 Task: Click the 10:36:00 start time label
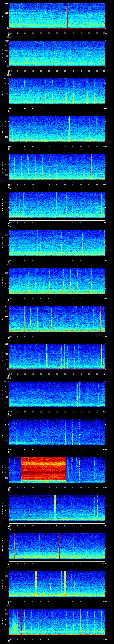tap(9, 223)
